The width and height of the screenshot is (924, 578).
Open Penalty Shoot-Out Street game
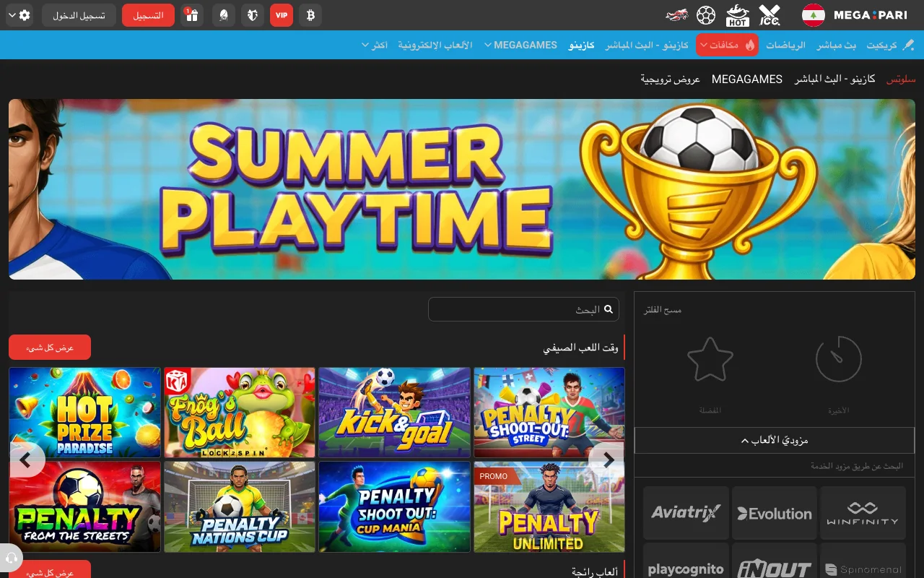point(549,413)
